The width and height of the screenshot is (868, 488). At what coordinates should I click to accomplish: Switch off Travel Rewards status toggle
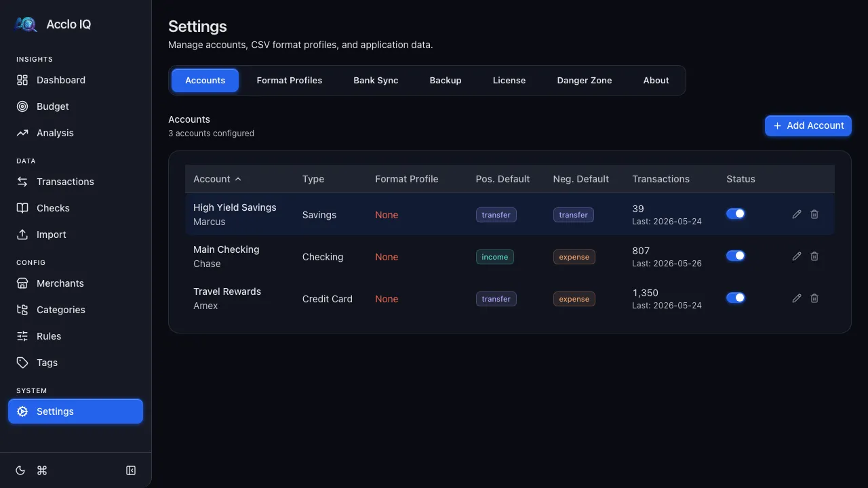(x=736, y=298)
